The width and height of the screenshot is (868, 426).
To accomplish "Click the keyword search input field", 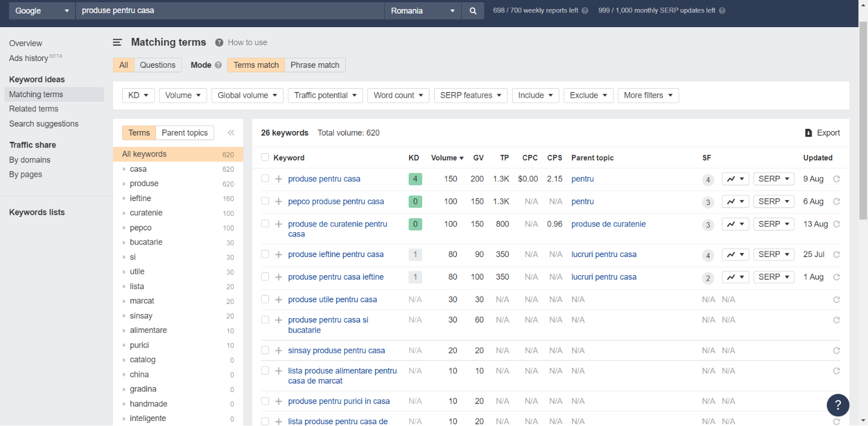I will coord(230,11).
